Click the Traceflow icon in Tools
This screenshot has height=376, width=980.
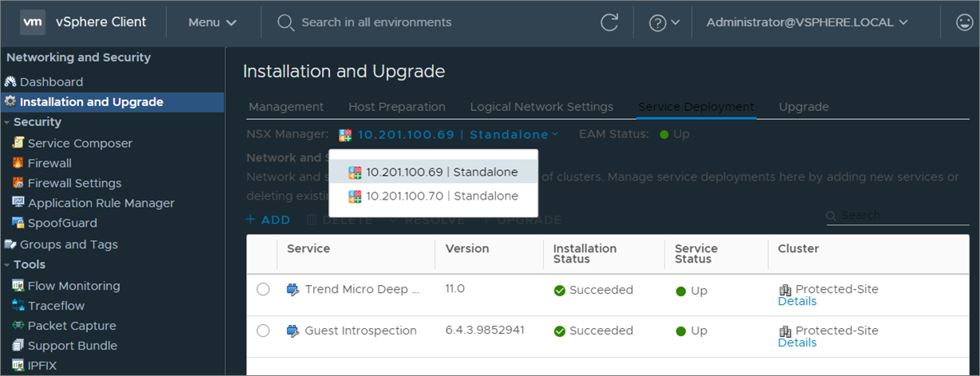[18, 306]
